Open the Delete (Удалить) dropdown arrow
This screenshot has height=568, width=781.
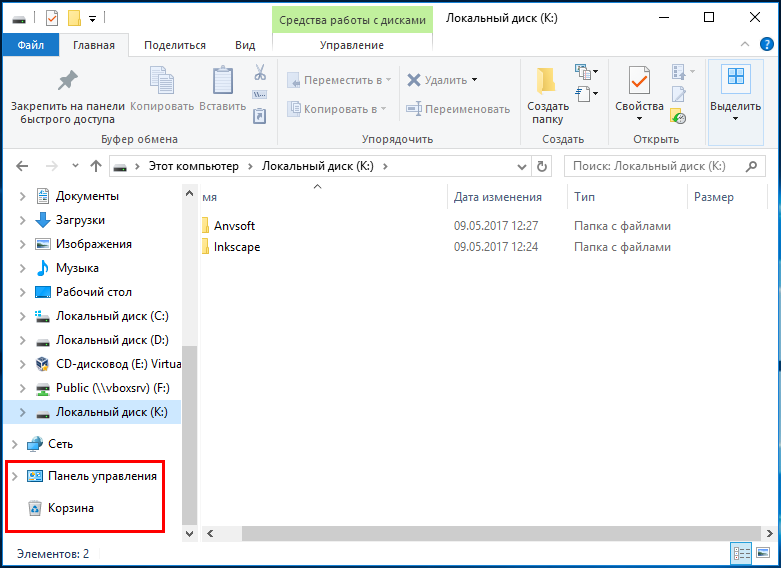474,80
